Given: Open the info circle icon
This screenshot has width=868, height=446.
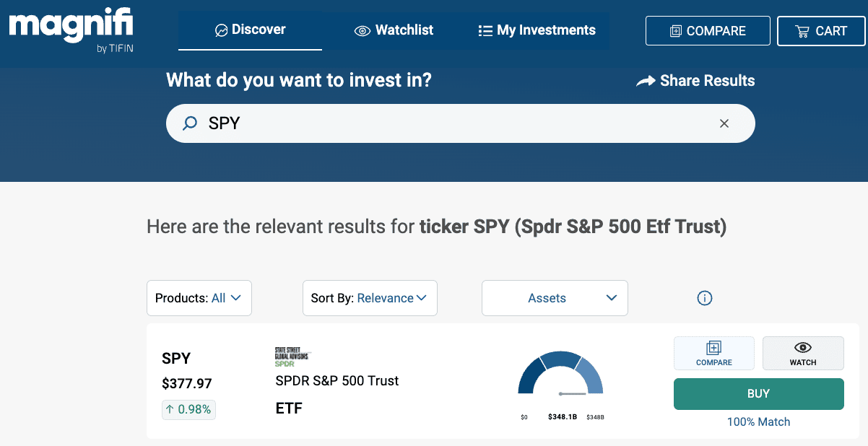Looking at the screenshot, I should click(705, 298).
